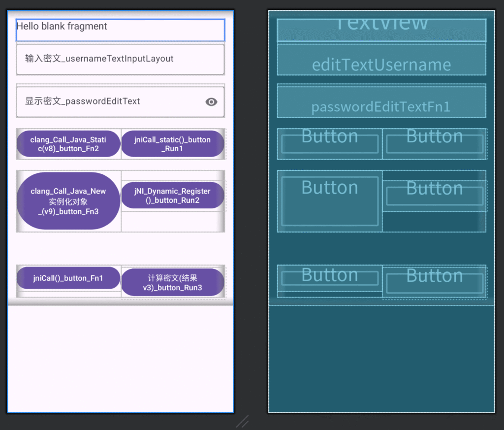Screen dimensions: 504x430
Task: Select the 'Hello blank fragment' text view
Action: tap(120, 30)
